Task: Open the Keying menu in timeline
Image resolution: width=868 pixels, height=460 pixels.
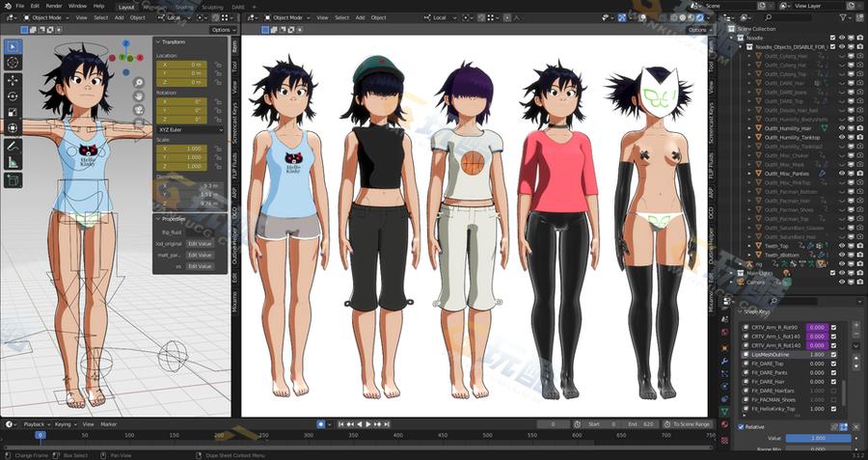Action: point(65,424)
